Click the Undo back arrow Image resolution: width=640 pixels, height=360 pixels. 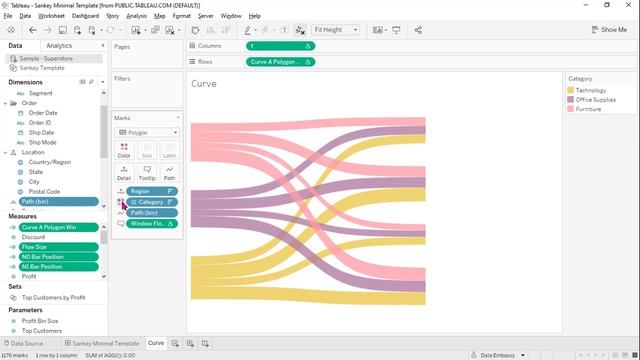point(32,30)
